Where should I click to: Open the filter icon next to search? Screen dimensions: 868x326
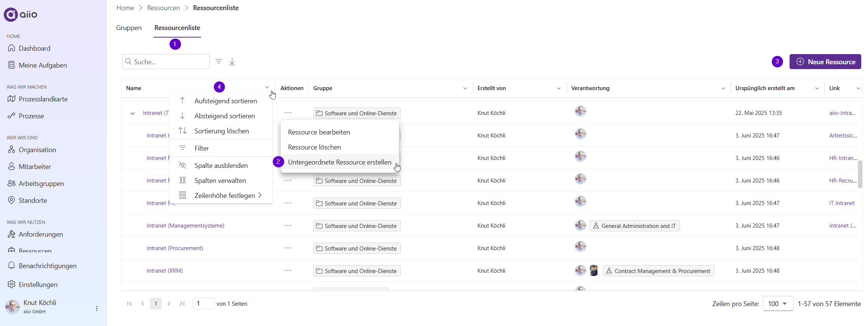218,61
